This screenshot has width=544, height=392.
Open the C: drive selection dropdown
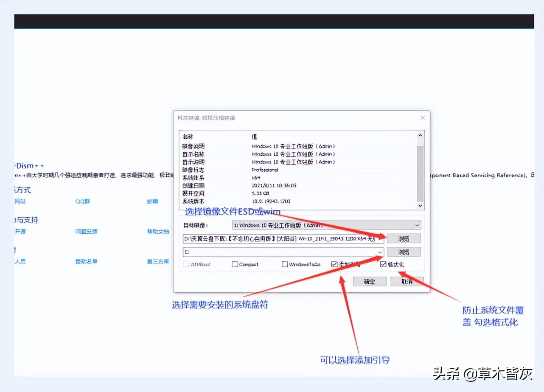380,252
